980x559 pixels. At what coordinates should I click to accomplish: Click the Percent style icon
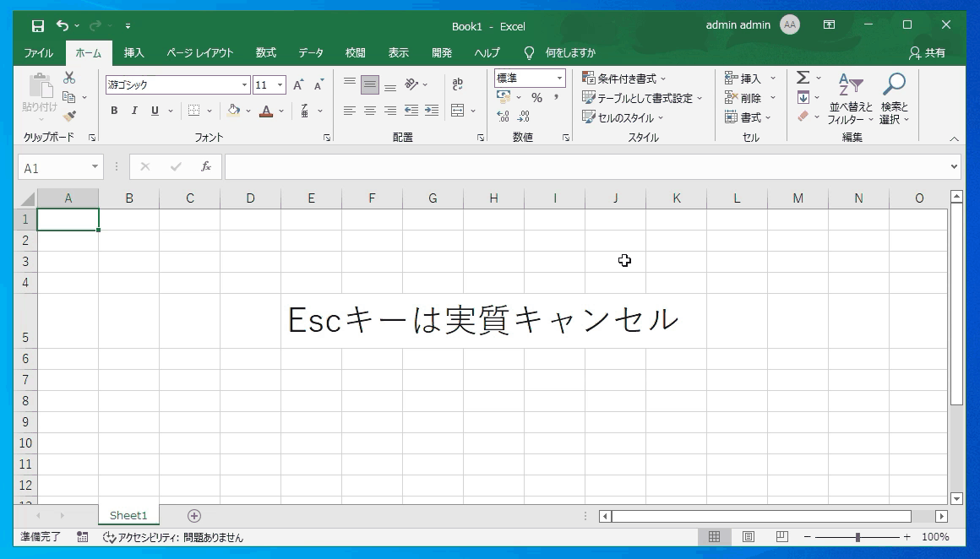pos(536,97)
